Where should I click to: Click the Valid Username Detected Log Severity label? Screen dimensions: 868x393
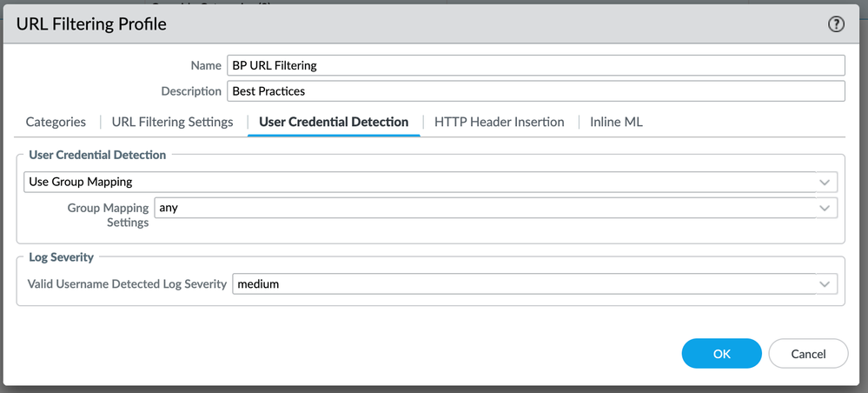127,283
